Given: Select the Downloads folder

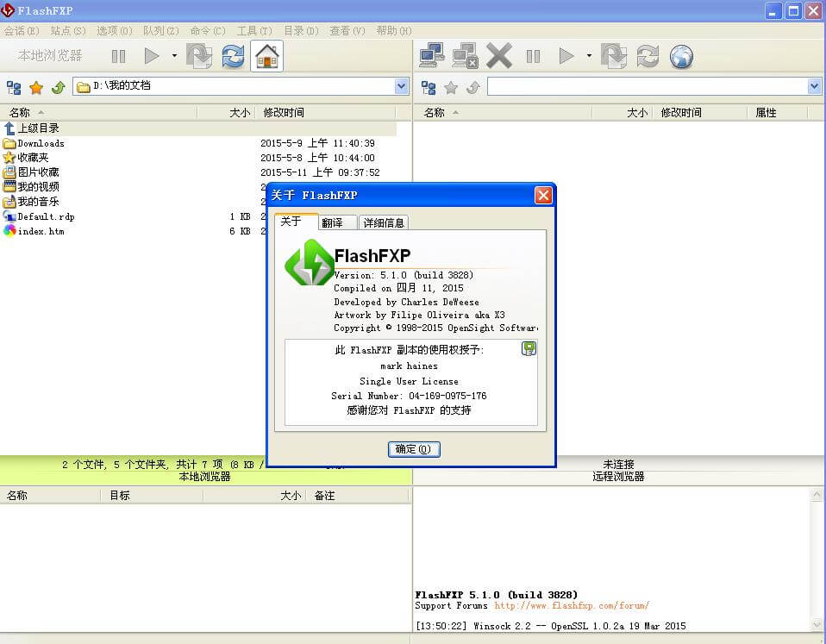Looking at the screenshot, I should [x=198, y=143].
